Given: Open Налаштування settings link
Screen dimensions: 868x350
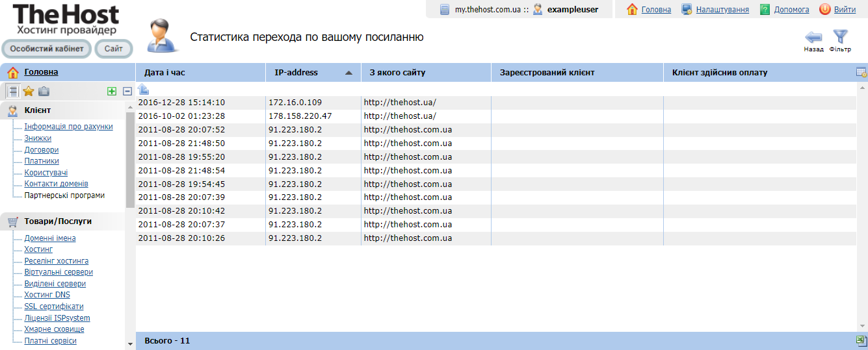Looking at the screenshot, I should click(722, 10).
